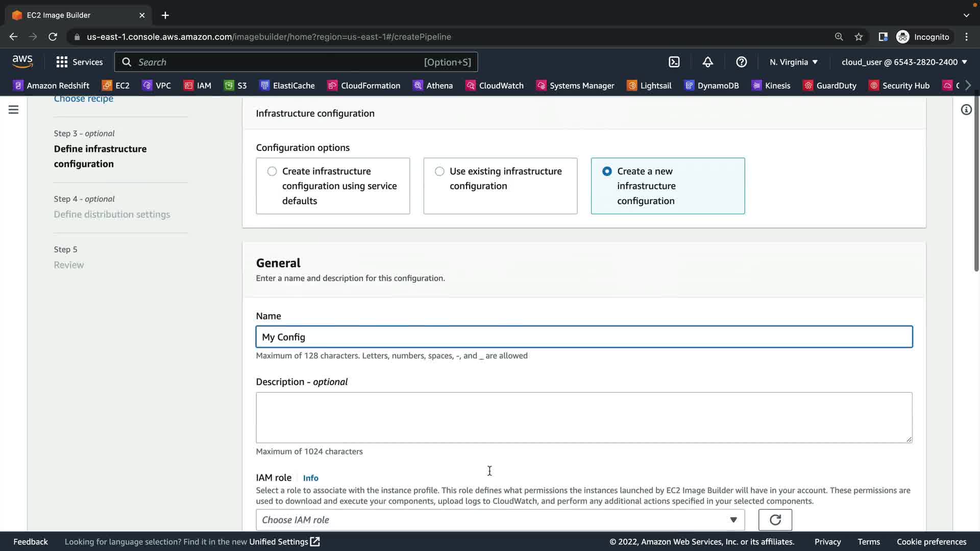Viewport: 980px width, 551px height.
Task: Select Use existing infrastructure configuration option
Action: coord(439,171)
